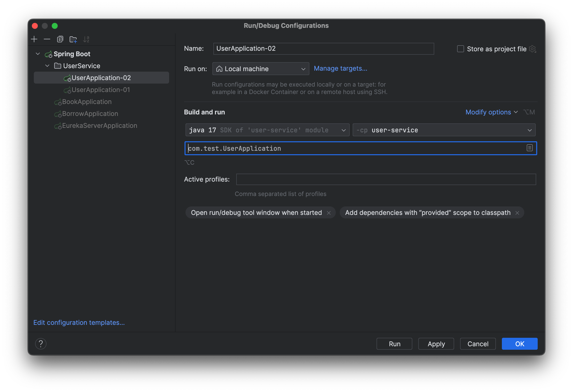This screenshot has width=573, height=392.
Task: Toggle the Store as project file checkbox
Action: pos(460,49)
